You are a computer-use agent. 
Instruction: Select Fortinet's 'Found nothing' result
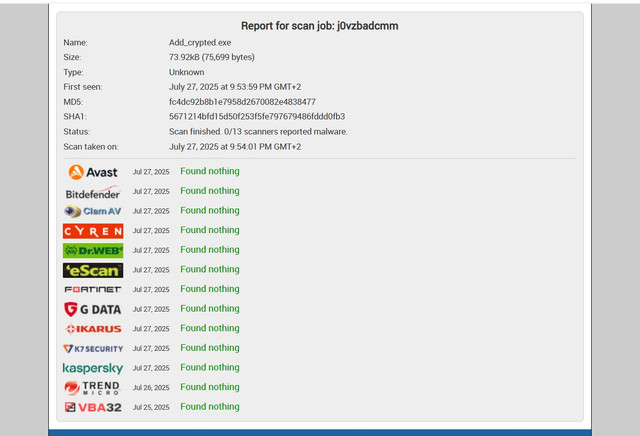pos(210,289)
